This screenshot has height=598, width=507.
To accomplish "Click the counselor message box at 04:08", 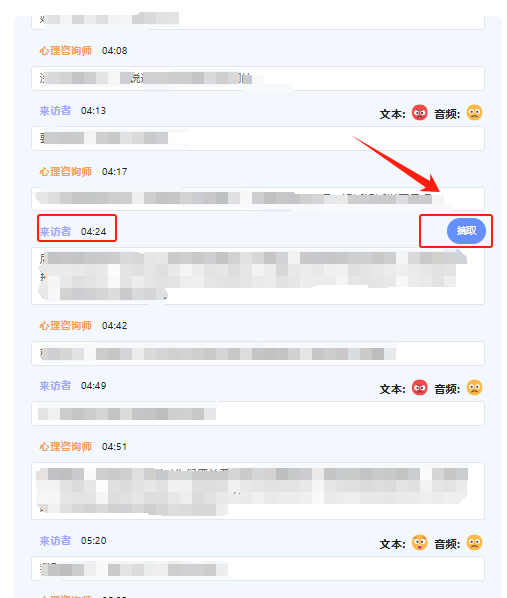I will click(x=258, y=79).
